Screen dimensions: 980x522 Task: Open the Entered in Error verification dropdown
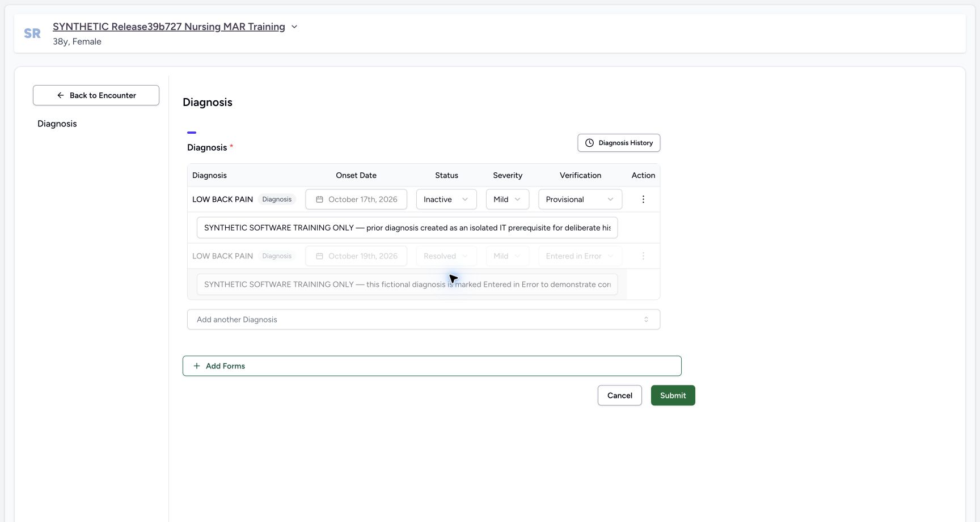coord(580,256)
